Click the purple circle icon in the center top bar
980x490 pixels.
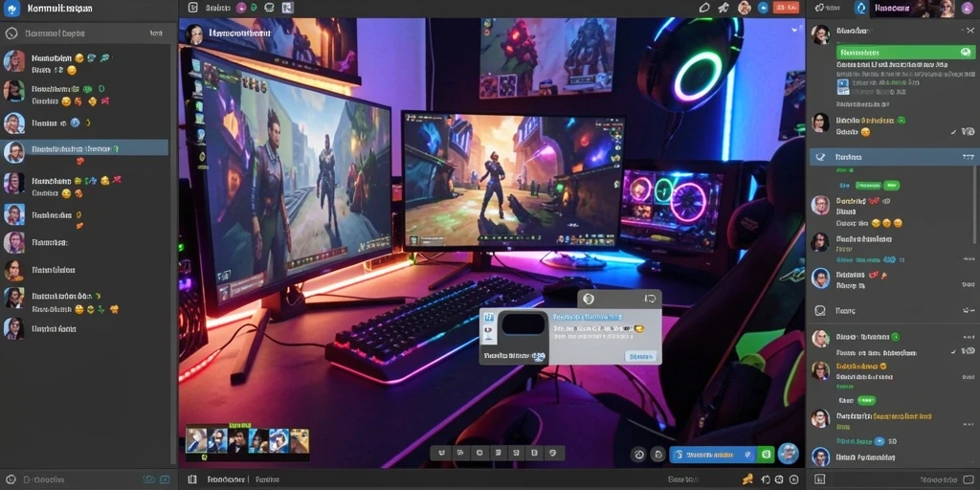[x=241, y=8]
